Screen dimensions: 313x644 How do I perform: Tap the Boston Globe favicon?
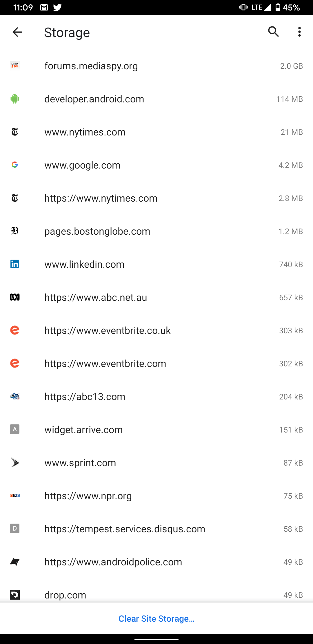coord(15,231)
